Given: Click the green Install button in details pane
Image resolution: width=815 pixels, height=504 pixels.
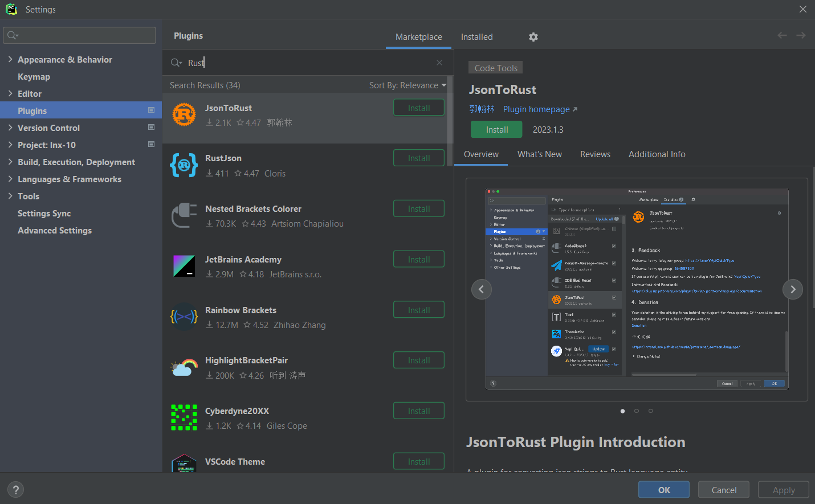Looking at the screenshot, I should pyautogui.click(x=497, y=130).
